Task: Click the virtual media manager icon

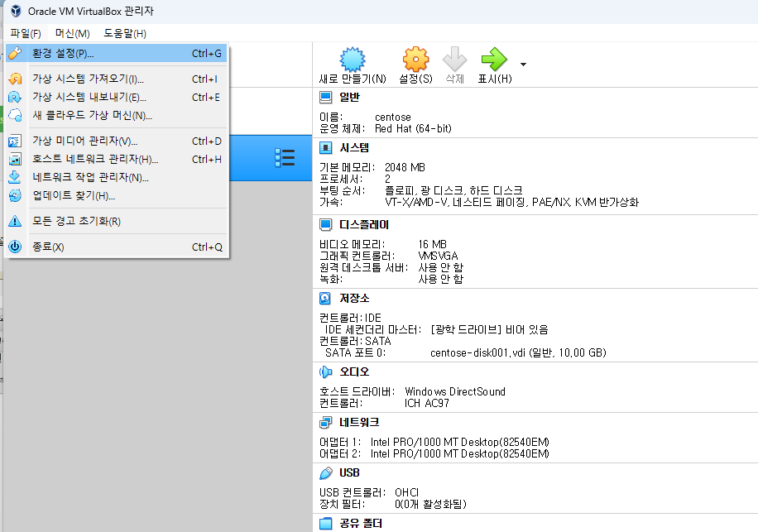Action: click(15, 141)
